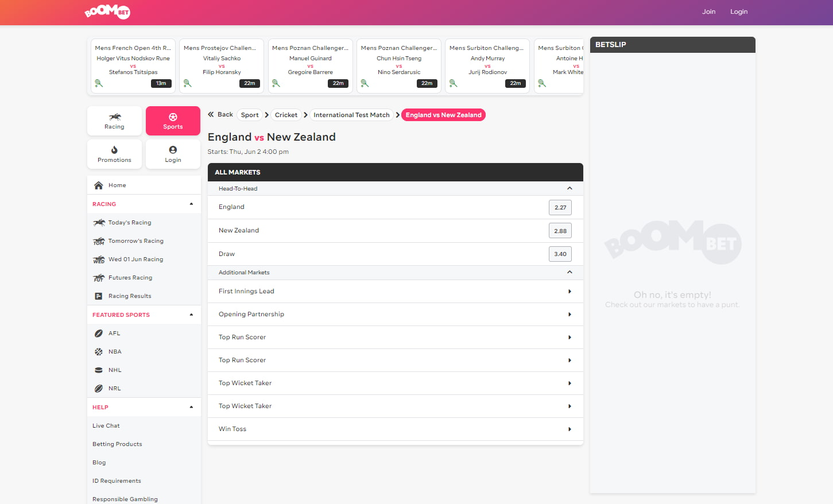Open Promotions flame icon tile

[114, 154]
